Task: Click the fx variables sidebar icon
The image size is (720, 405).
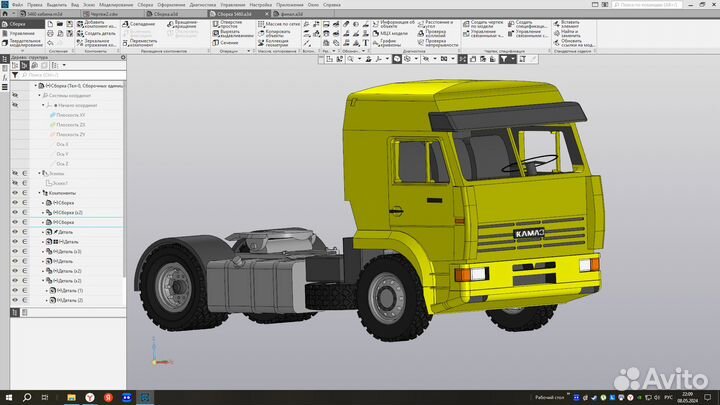Action: 5,78
